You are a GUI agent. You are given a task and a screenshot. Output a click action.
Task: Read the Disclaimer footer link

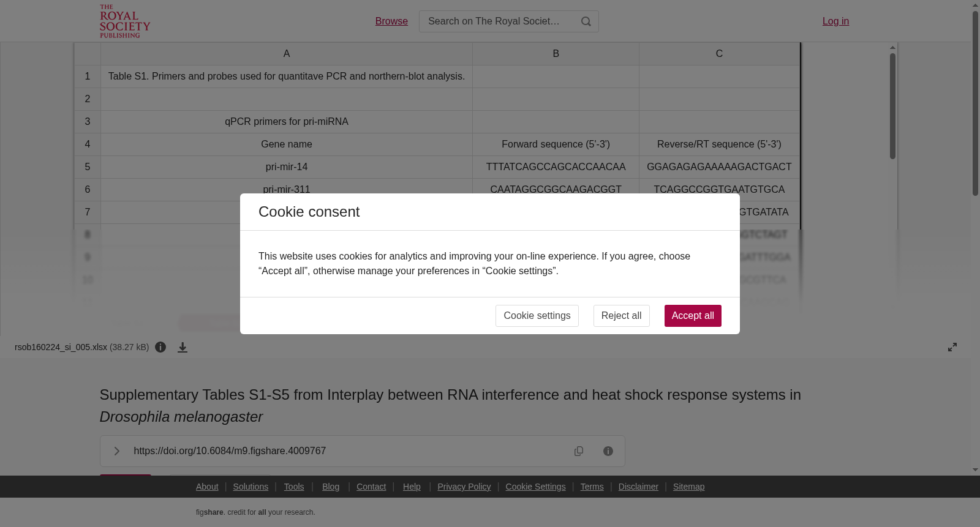[638, 487]
